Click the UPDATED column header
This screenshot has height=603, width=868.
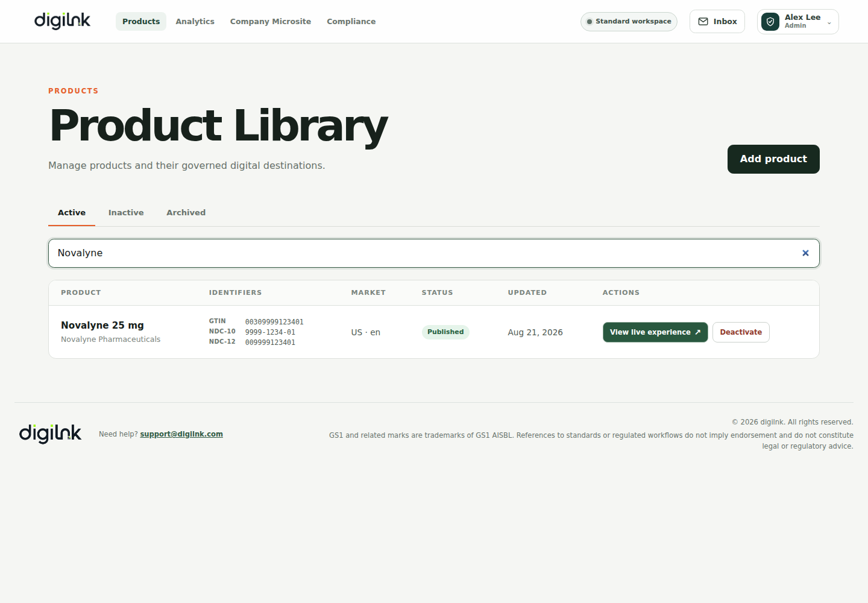[x=527, y=293]
